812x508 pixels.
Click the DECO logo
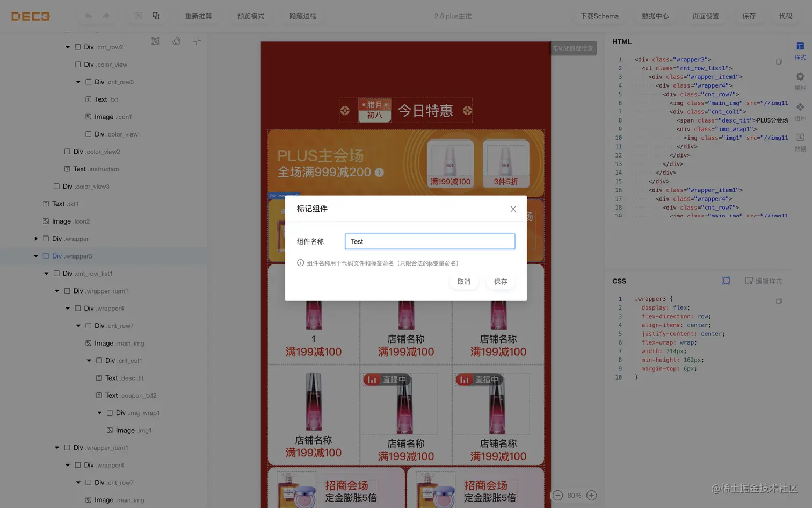31,16
